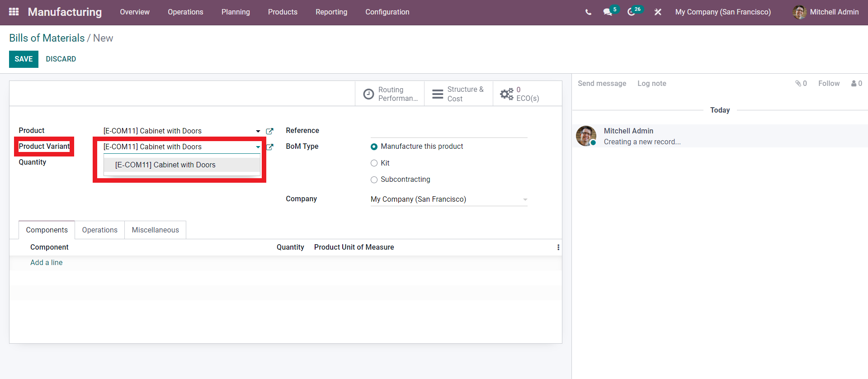This screenshot has height=379, width=868.
Task: Open optional columns kebab menu
Action: (558, 247)
